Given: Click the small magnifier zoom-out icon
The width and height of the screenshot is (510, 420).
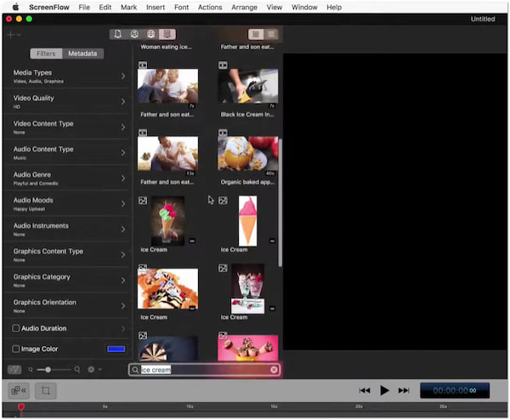Looking at the screenshot, I should coord(31,370).
